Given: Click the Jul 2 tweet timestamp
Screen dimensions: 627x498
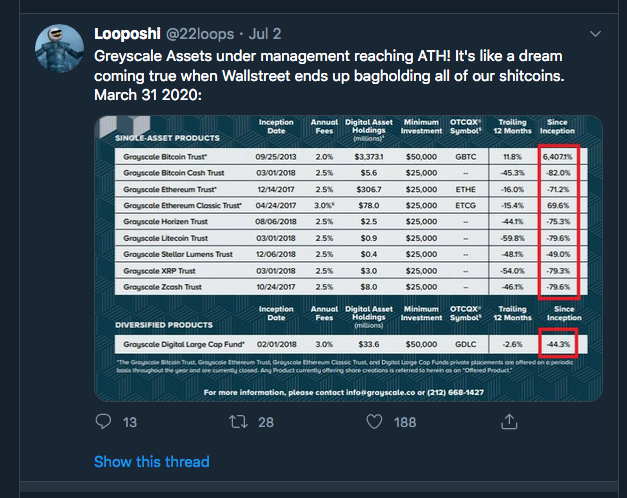Looking at the screenshot, I should 265,34.
